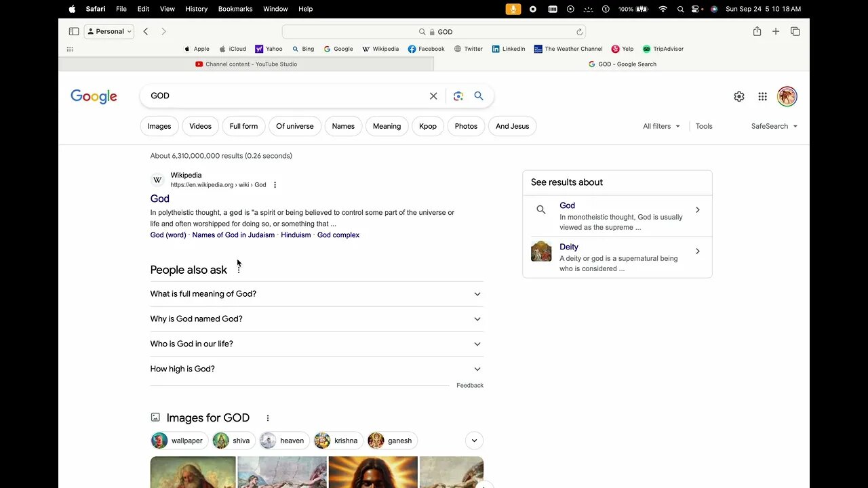Switch to Channel content YouTube Studio tab
868x488 pixels.
tap(246, 64)
